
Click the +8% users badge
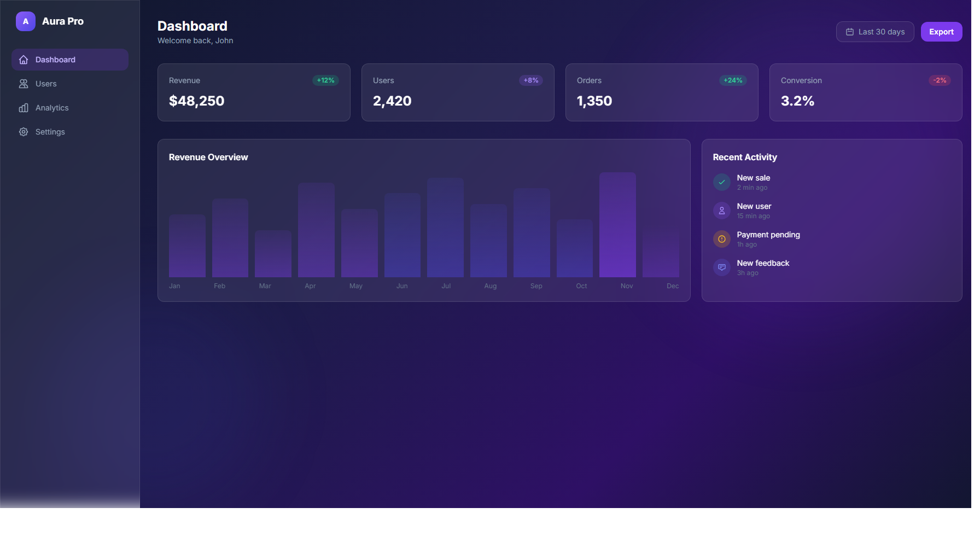[x=531, y=80]
